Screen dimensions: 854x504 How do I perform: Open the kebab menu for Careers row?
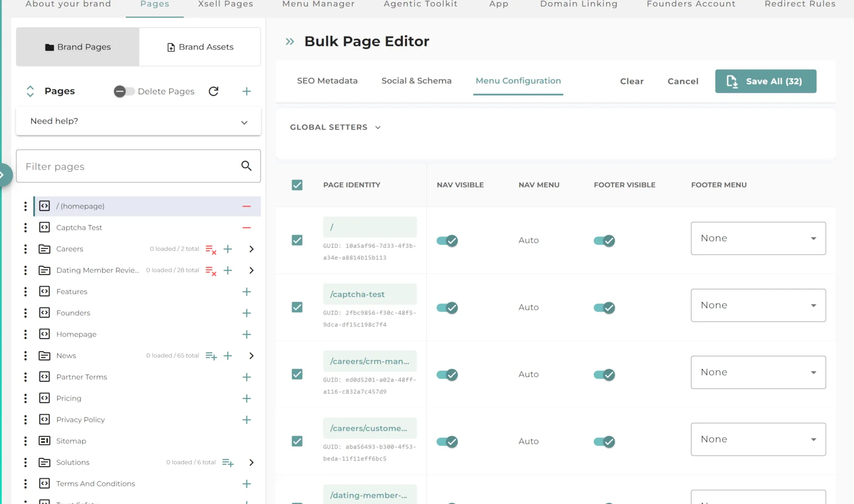pyautogui.click(x=25, y=249)
